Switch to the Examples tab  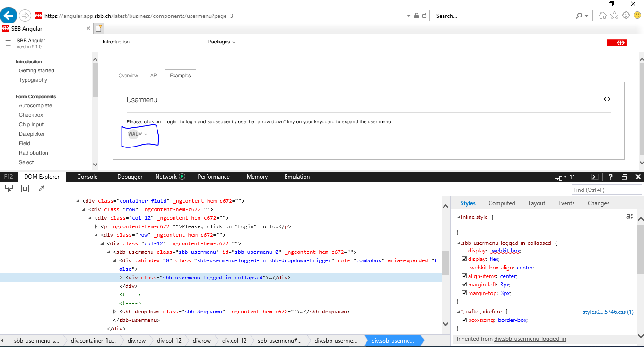click(x=180, y=75)
